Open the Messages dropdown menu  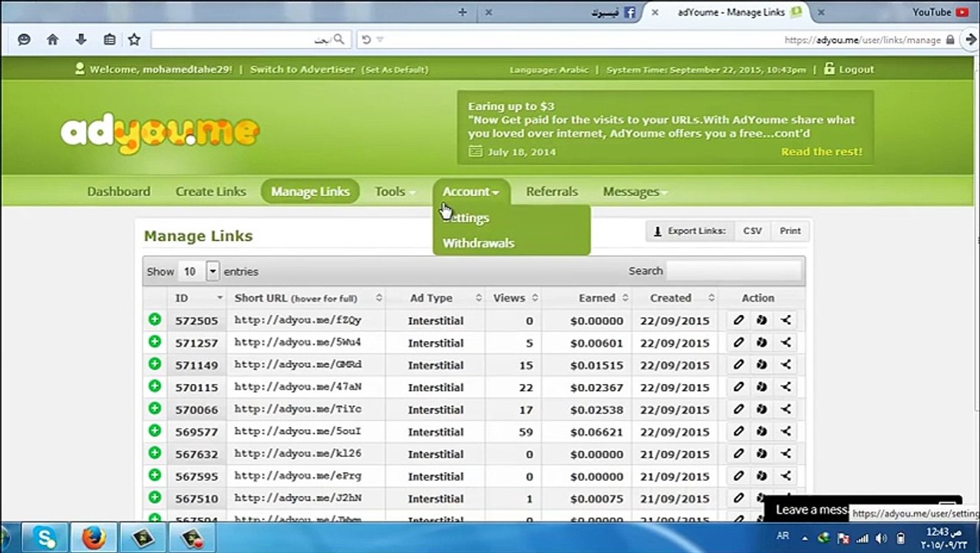coord(635,191)
